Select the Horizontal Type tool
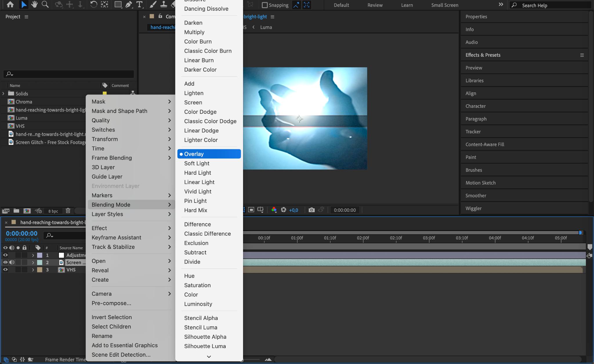This screenshot has height=364, width=594. 140,4
